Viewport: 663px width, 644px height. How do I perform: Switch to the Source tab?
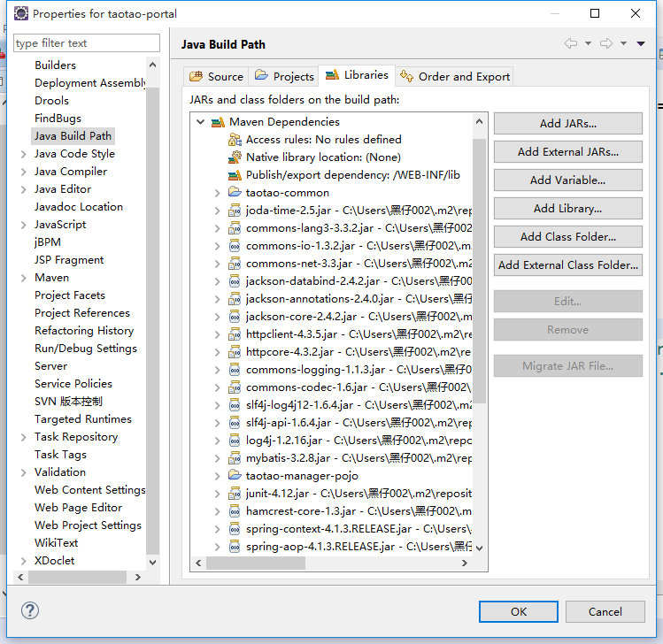[x=216, y=76]
